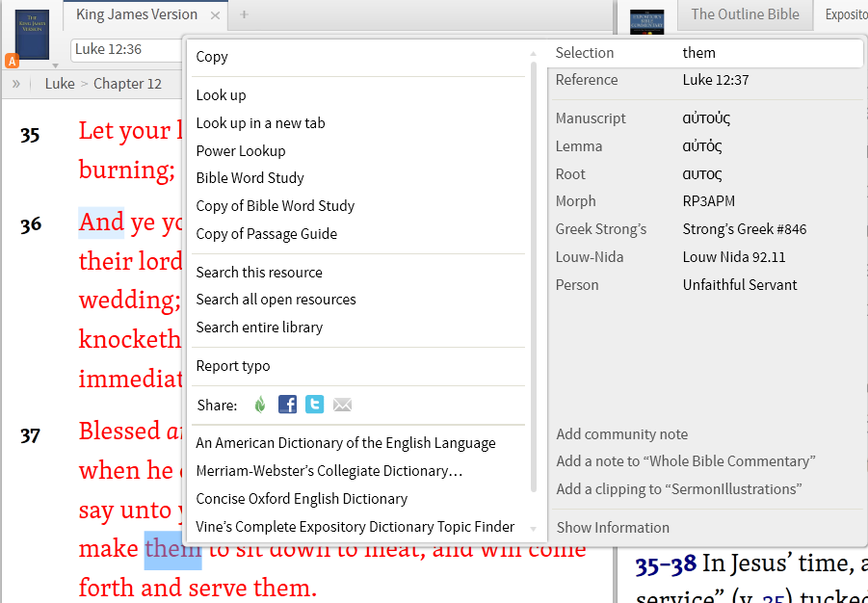
Task: Share selection on Twitter
Action: [314, 405]
